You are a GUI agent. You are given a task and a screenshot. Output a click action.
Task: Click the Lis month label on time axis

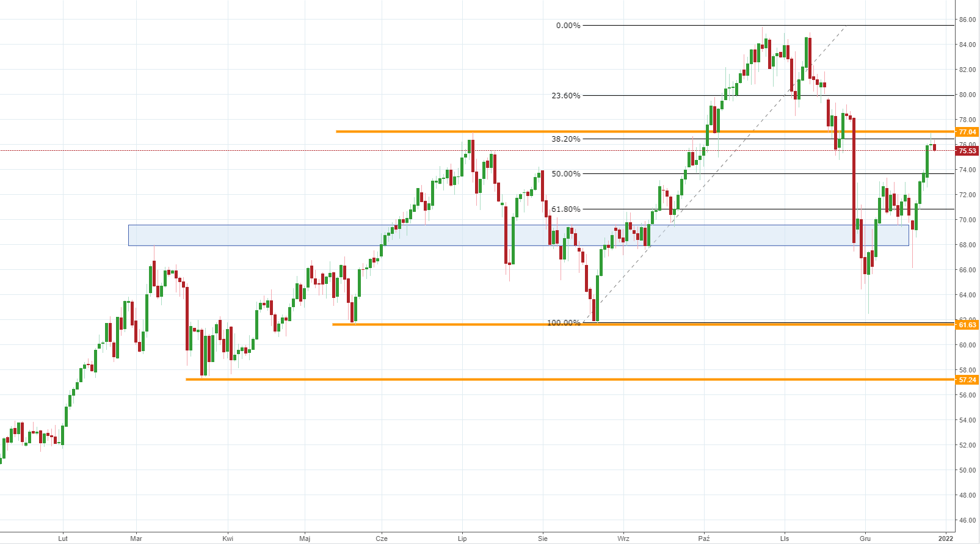pos(785,539)
